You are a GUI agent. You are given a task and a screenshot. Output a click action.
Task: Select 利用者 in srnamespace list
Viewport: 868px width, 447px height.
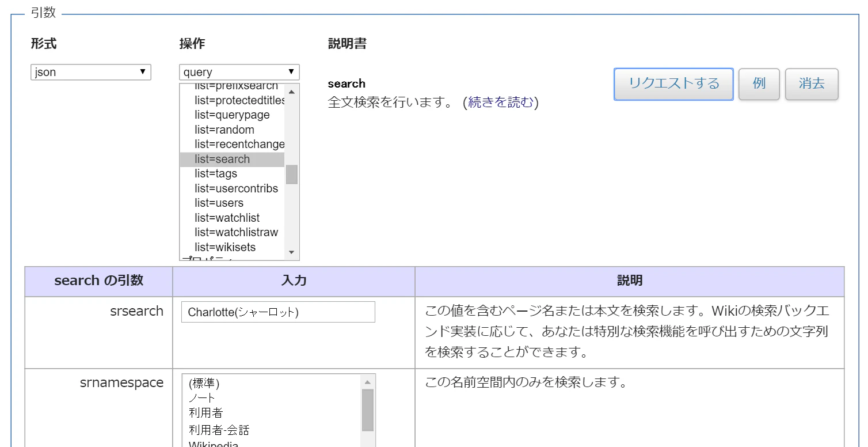click(x=271, y=413)
